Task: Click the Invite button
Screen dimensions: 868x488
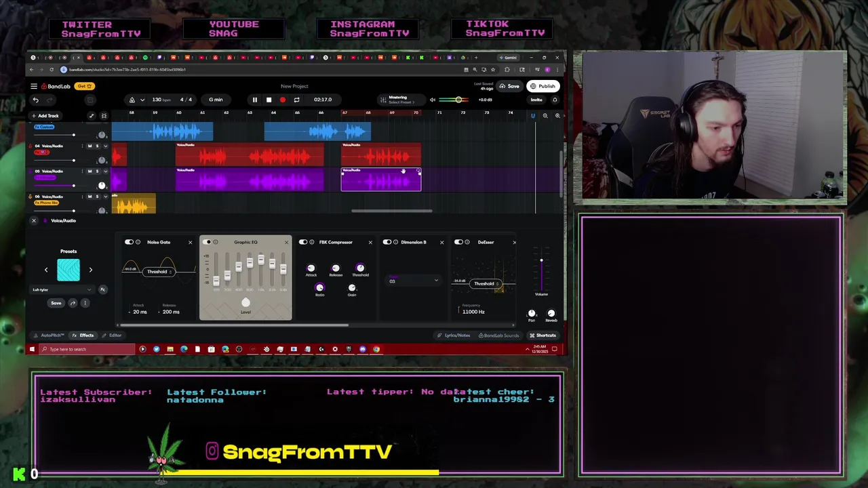Action: point(536,100)
